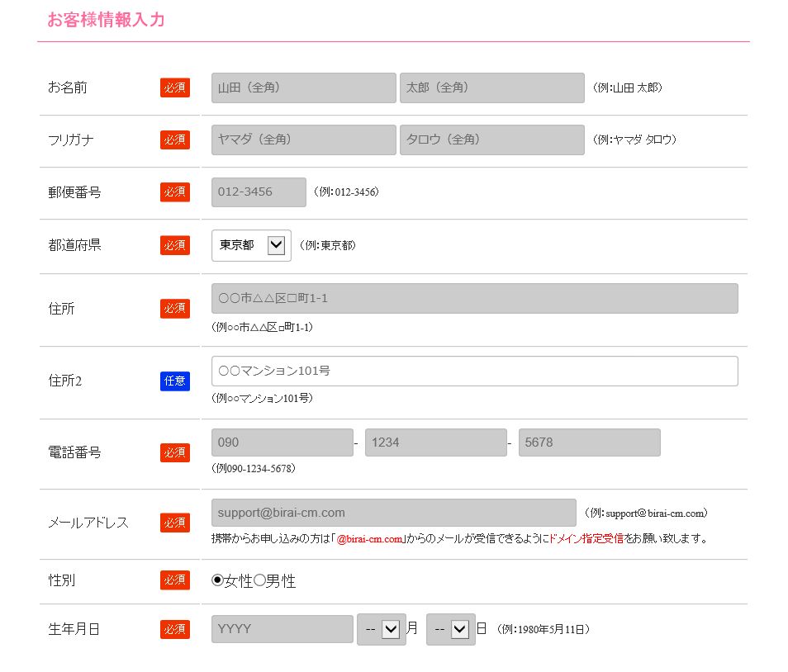788x672 pixels.
Task: Click the email address input field
Action: coord(393,513)
